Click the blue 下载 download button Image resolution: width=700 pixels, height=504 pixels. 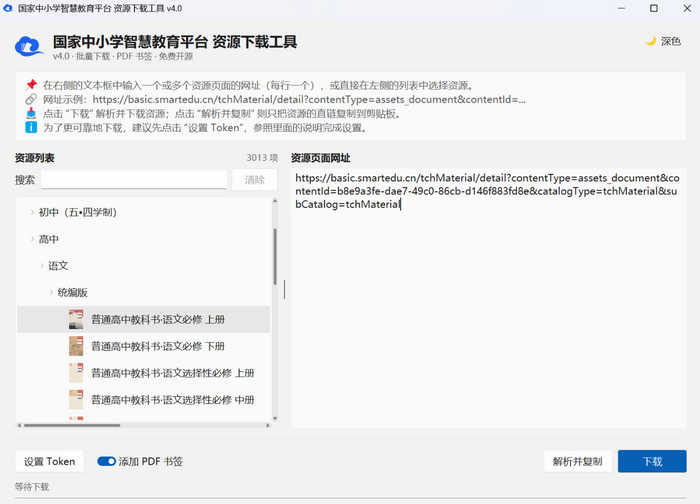(652, 461)
